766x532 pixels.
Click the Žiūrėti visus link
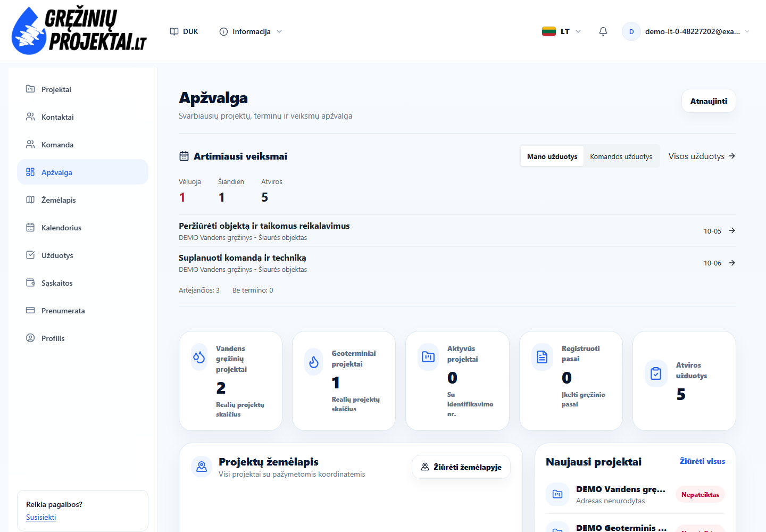702,461
